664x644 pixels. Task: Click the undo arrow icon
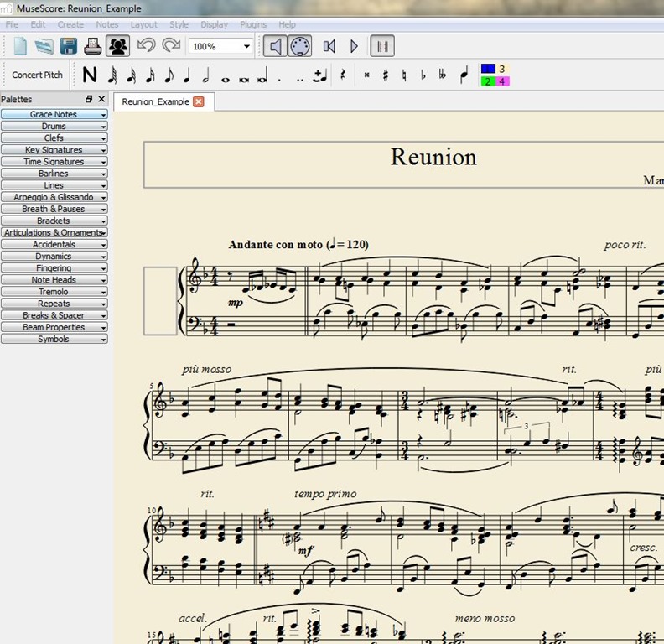coord(146,46)
